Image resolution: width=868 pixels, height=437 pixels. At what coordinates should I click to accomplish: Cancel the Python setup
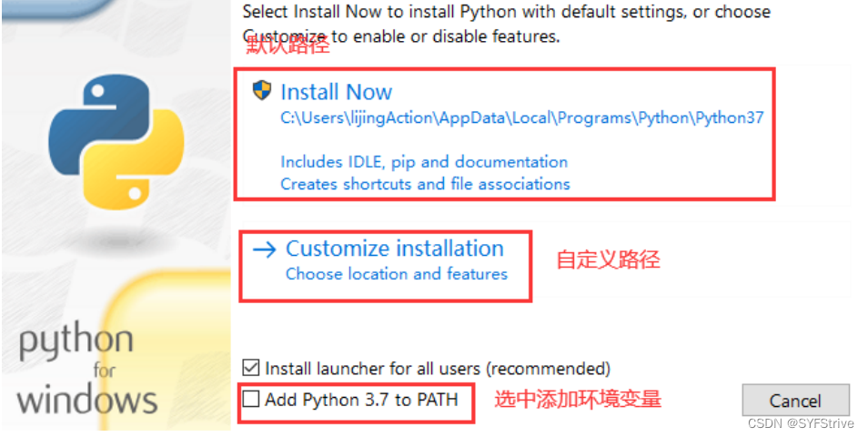tap(795, 401)
